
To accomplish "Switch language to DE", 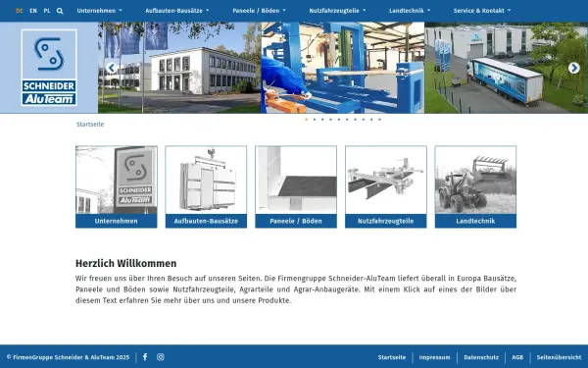I will [x=20, y=11].
